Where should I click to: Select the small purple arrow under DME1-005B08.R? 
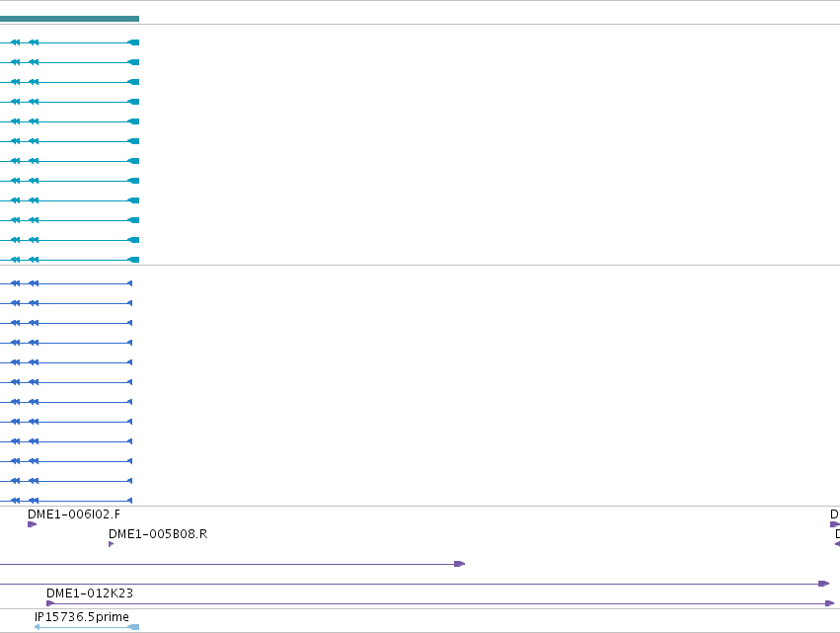pos(111,544)
